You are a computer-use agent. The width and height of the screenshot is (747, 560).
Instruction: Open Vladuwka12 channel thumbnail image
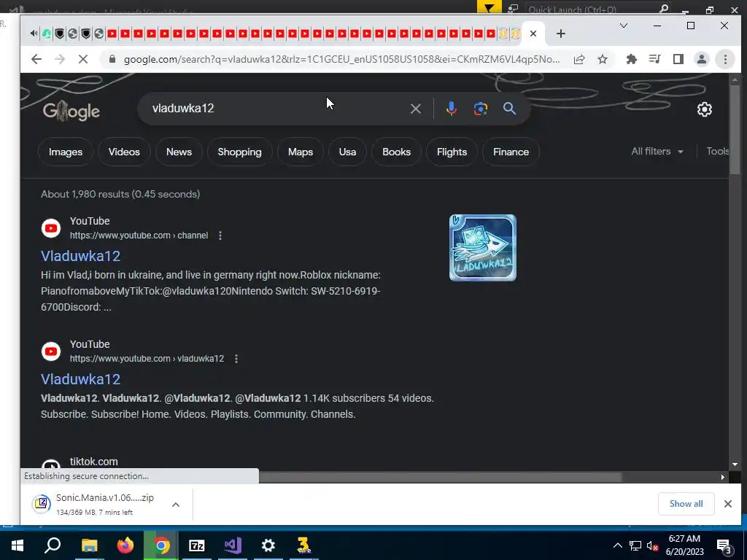(x=483, y=248)
